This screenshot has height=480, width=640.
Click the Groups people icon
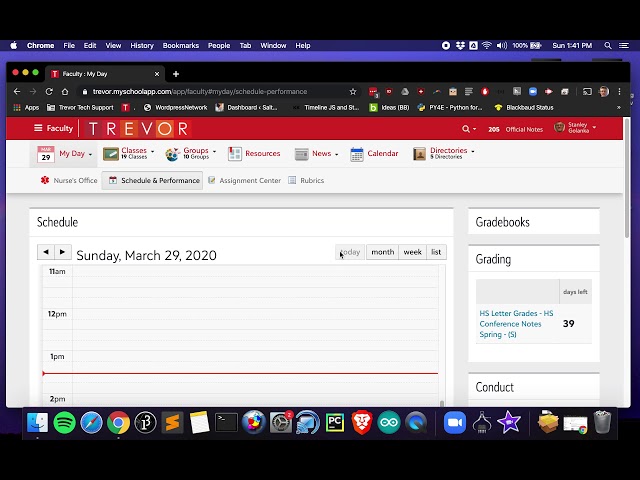(172, 154)
